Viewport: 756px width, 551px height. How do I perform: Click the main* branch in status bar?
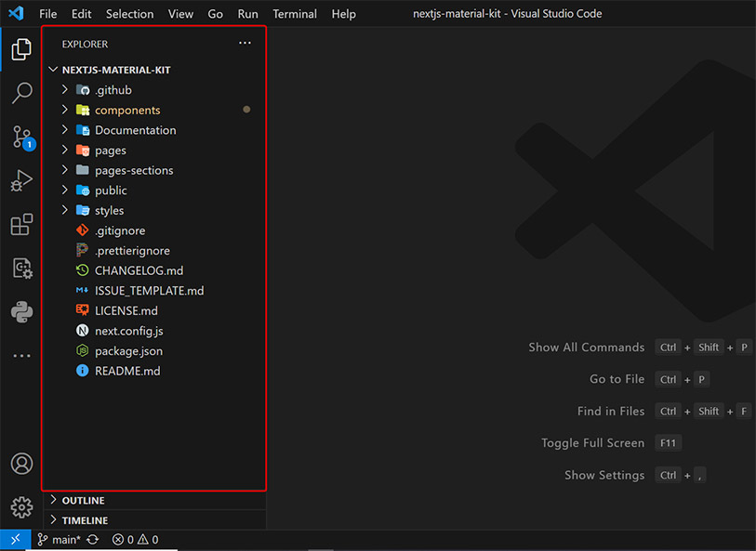59,540
